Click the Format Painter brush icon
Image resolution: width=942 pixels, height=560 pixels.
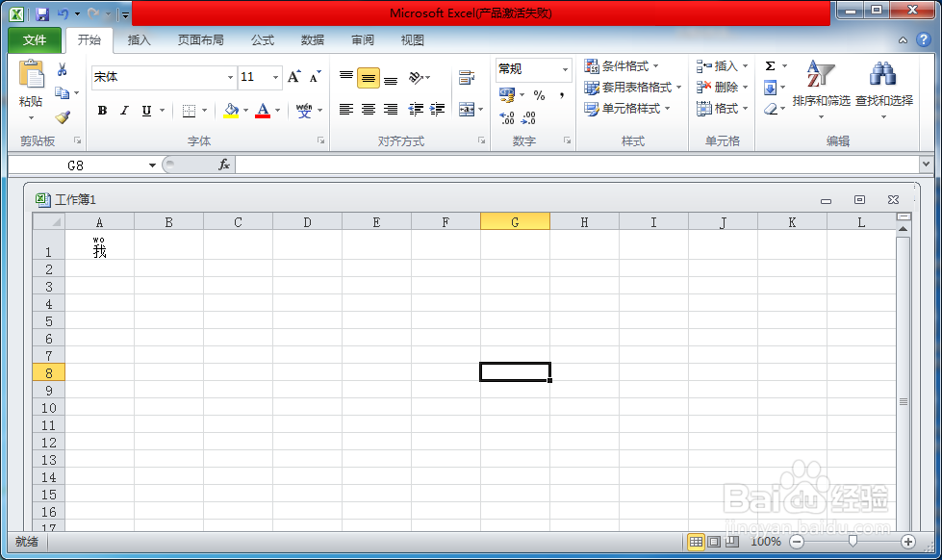point(63,116)
